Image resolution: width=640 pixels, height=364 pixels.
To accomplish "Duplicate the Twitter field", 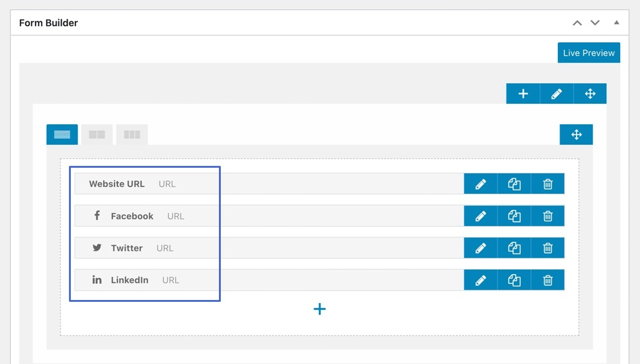I will tap(514, 247).
